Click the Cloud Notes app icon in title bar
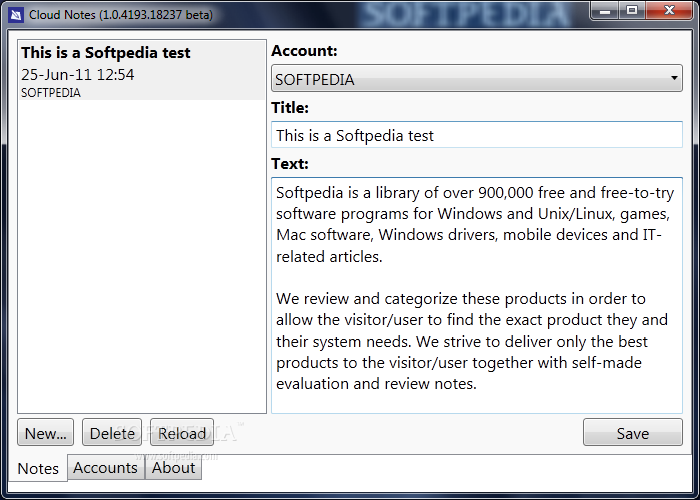Screen dimensions: 700x500 coord(16,15)
